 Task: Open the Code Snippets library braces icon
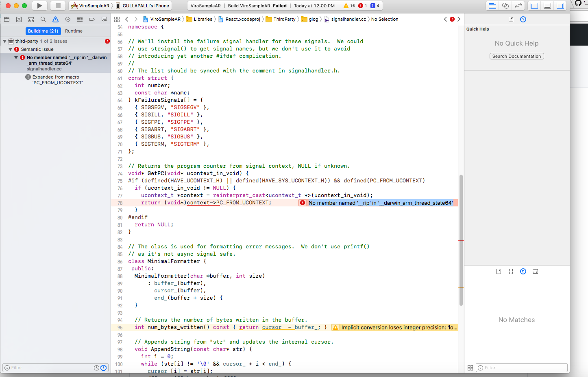(x=511, y=271)
